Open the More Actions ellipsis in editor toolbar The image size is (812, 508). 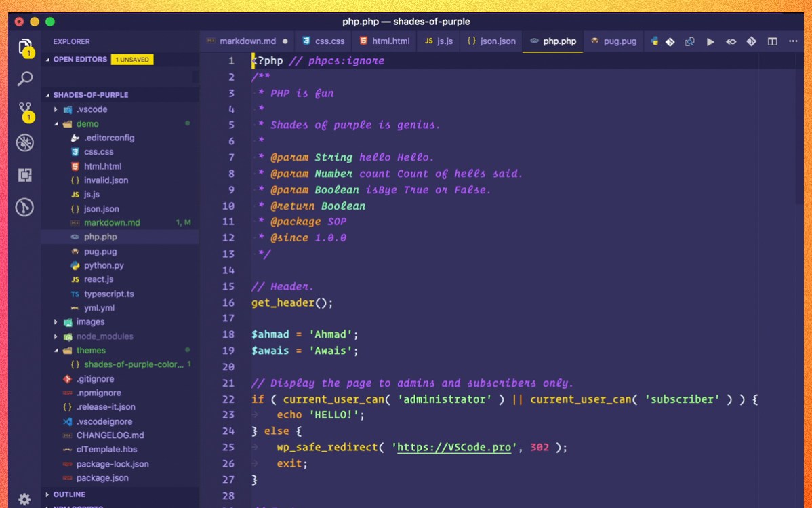pos(793,41)
